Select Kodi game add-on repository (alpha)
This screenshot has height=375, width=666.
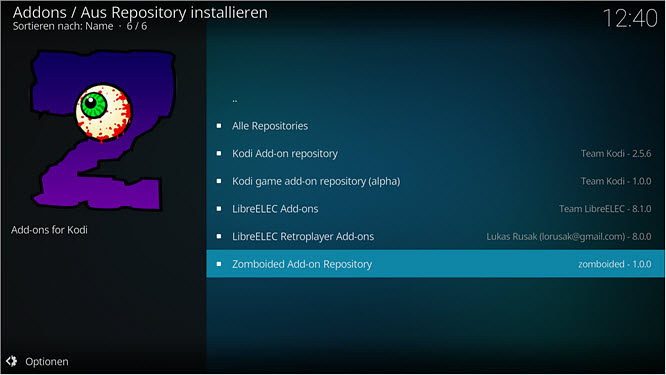coord(436,181)
